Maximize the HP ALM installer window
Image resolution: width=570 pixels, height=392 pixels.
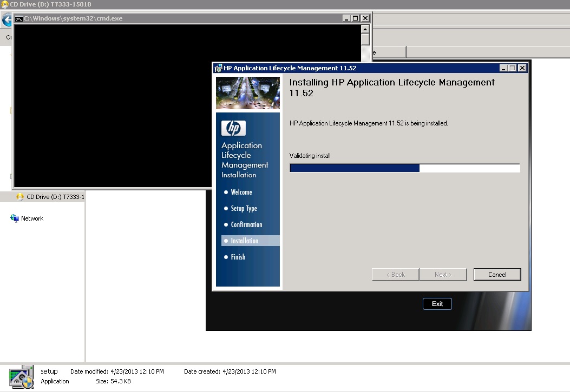pyautogui.click(x=512, y=68)
